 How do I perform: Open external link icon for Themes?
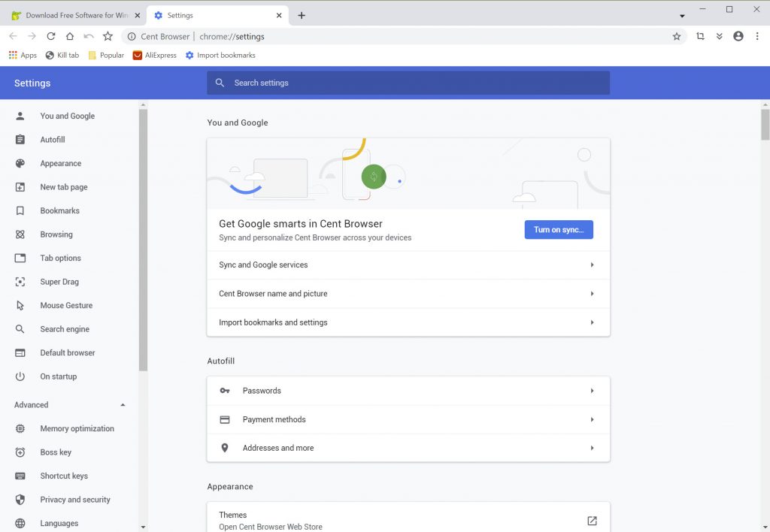593,521
